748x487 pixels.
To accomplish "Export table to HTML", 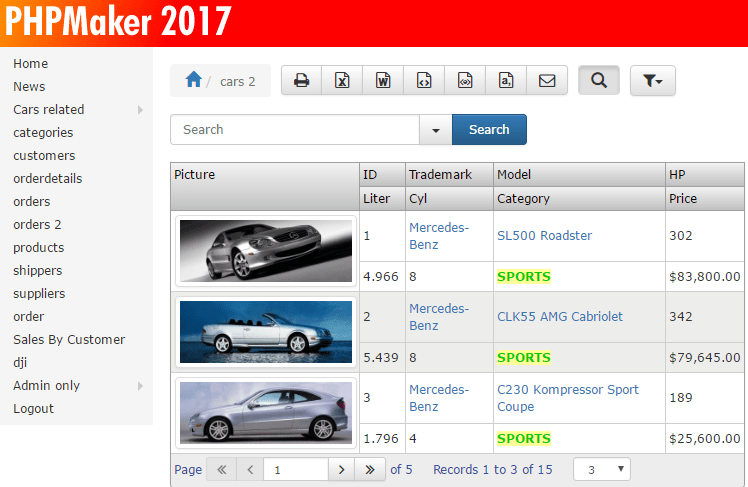I will pos(424,81).
